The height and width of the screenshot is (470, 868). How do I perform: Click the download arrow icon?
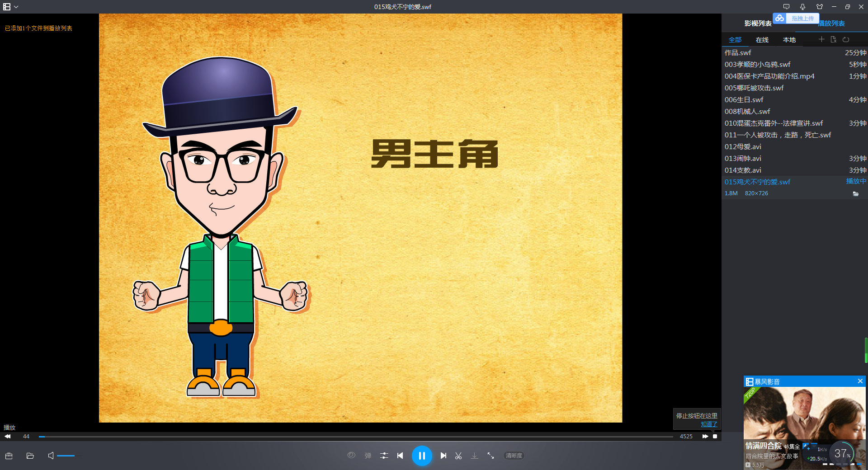point(474,456)
